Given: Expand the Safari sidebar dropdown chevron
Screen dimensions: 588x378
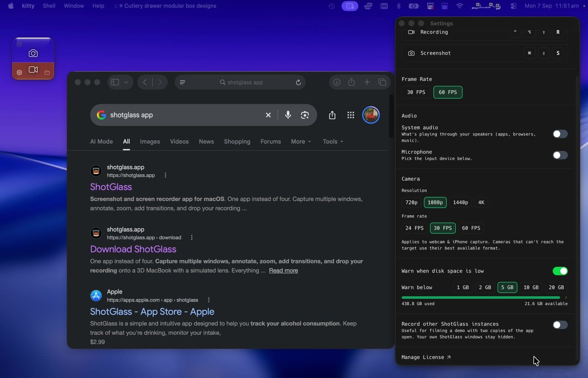Looking at the screenshot, I should coord(126,82).
